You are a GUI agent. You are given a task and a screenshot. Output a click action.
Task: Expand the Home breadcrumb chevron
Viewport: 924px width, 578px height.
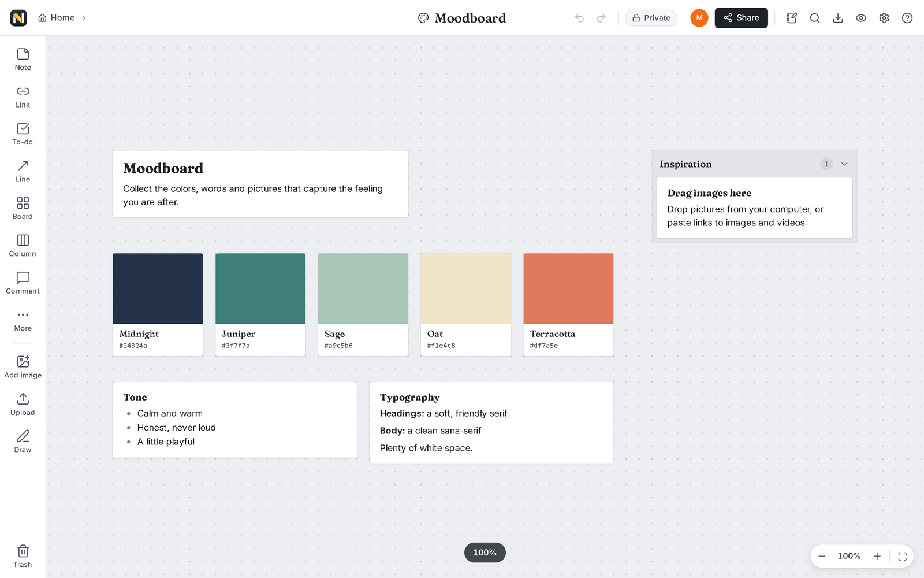[84, 18]
